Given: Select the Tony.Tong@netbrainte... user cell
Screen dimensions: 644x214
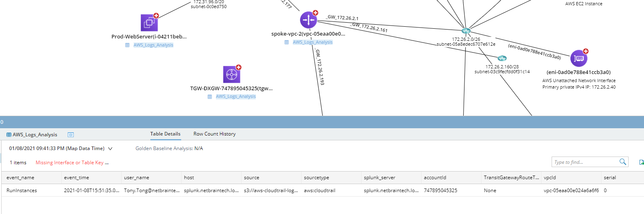Looking at the screenshot, I should pos(152,191).
